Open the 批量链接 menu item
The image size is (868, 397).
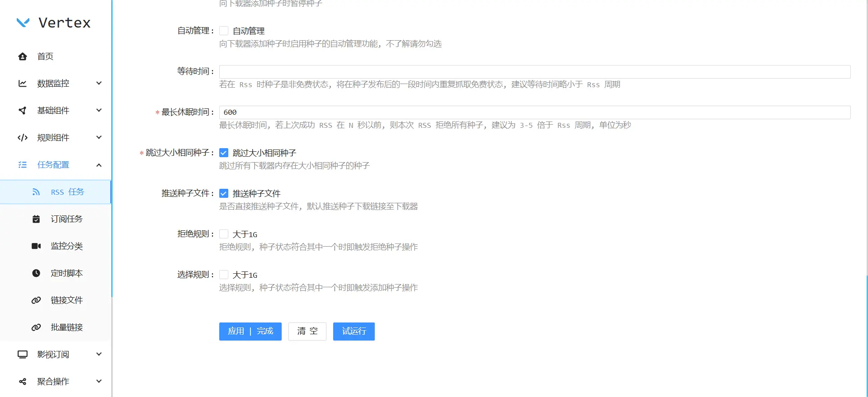[x=66, y=327]
